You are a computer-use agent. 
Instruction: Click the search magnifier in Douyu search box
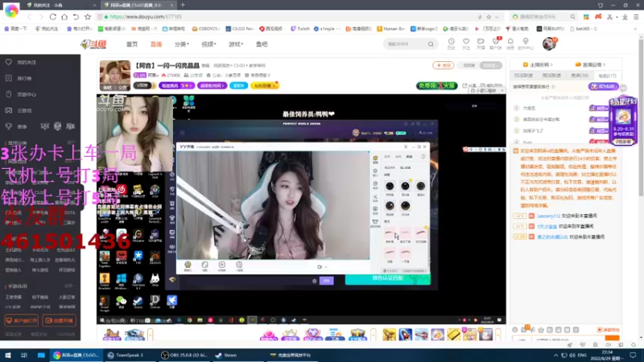(431, 44)
